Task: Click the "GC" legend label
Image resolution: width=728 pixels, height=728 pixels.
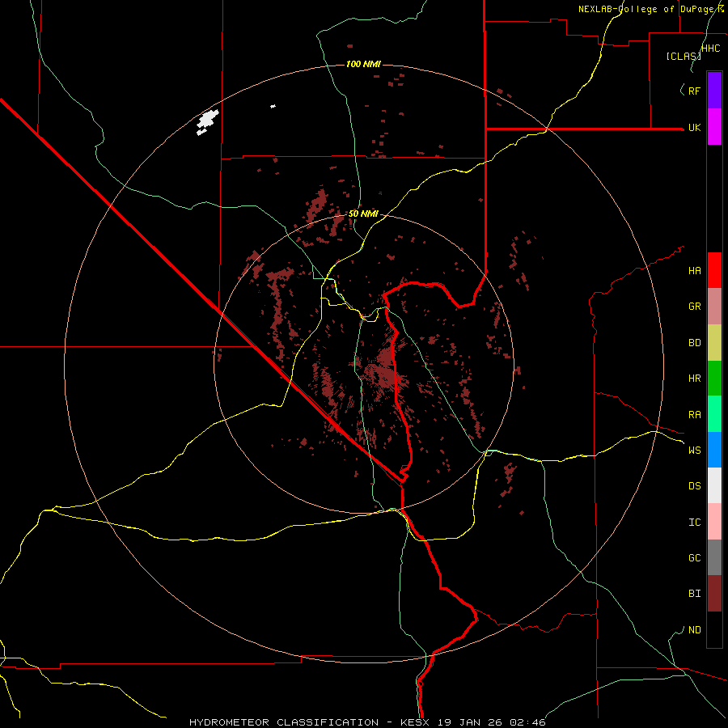Action: pos(694,558)
